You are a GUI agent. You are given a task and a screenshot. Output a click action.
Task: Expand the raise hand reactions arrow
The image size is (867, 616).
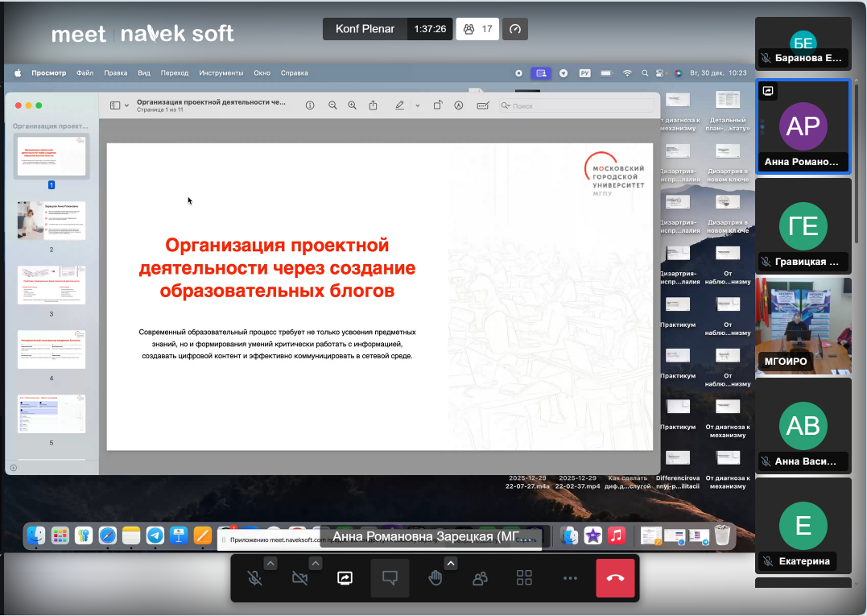click(x=452, y=563)
